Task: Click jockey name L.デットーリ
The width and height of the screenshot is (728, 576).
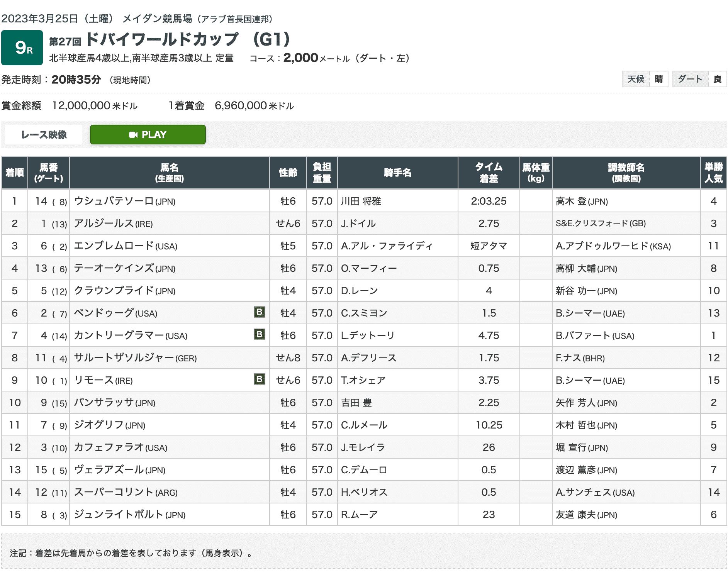Action: [368, 335]
